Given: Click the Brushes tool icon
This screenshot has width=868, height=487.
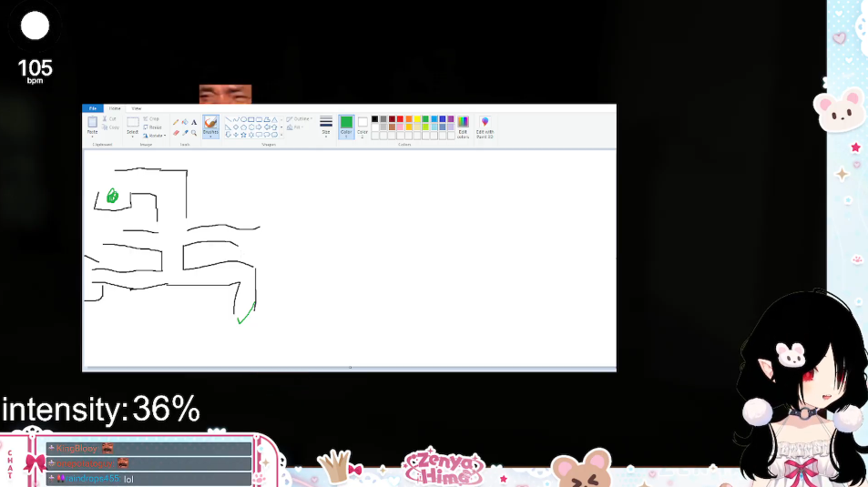Looking at the screenshot, I should click(x=210, y=125).
